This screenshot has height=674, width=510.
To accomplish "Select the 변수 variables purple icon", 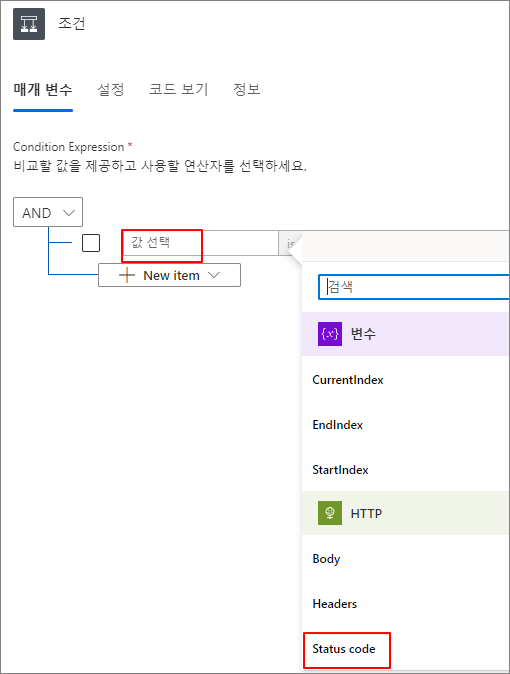I will click(x=330, y=334).
